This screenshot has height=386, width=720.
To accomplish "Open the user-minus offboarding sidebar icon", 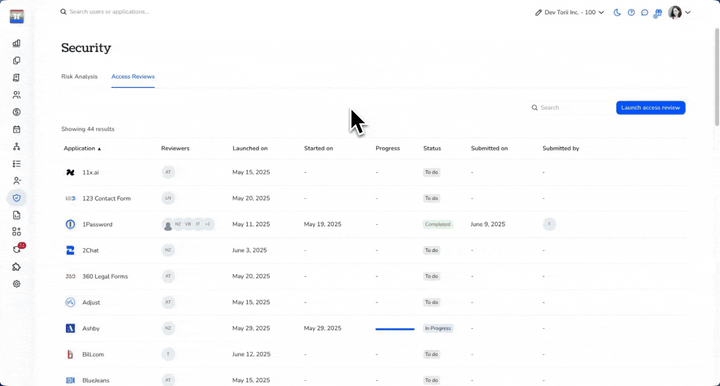I will pyautogui.click(x=17, y=181).
